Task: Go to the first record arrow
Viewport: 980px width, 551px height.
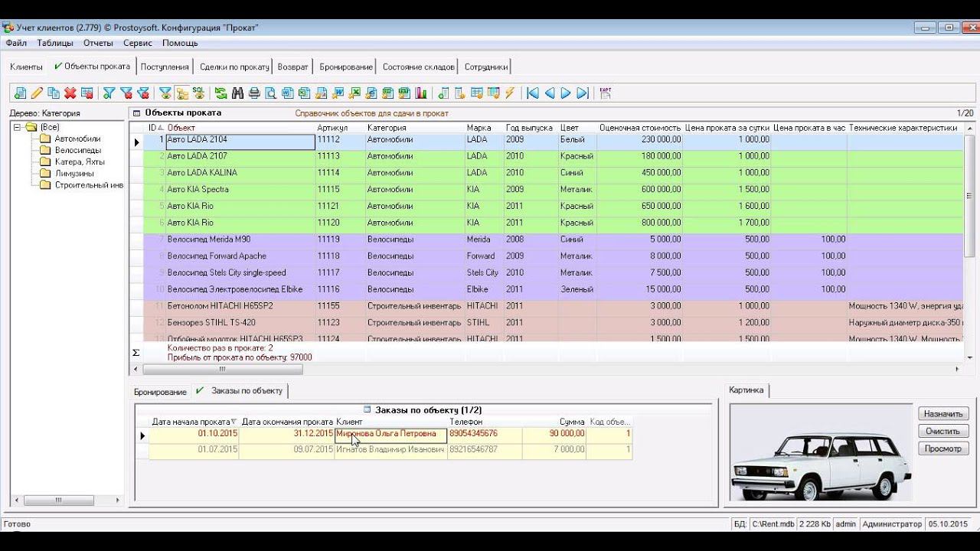Action: click(x=532, y=93)
